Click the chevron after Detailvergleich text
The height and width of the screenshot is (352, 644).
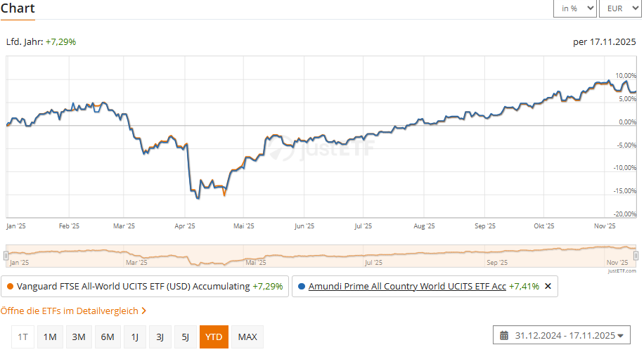143,311
